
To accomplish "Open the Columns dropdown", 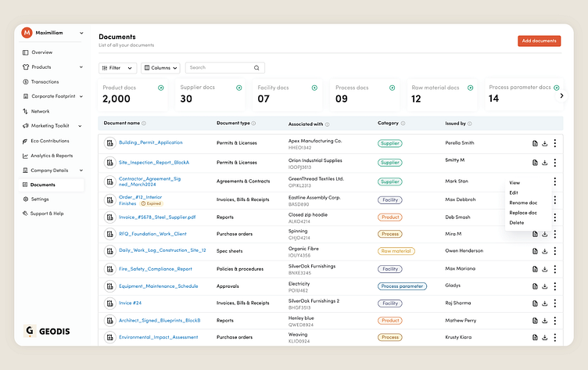I will [x=160, y=68].
